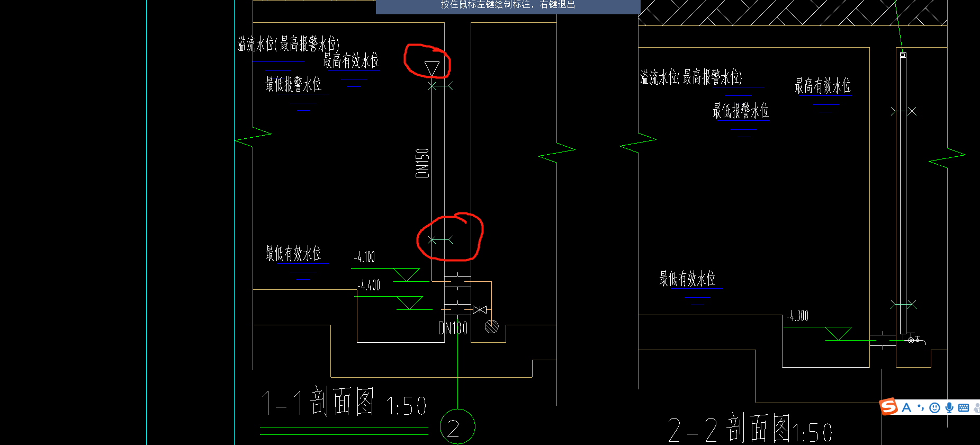Click the hatched circle pump symbol
The height and width of the screenshot is (445, 980).
[x=492, y=327]
